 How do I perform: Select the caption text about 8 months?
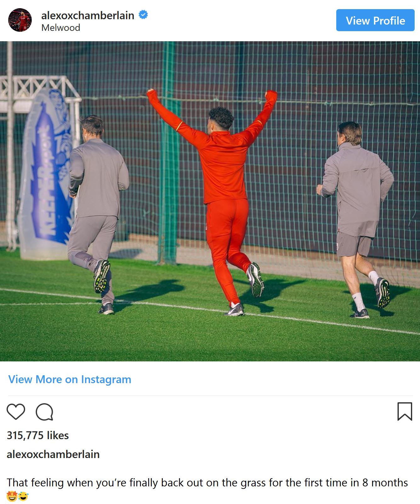tap(207, 483)
